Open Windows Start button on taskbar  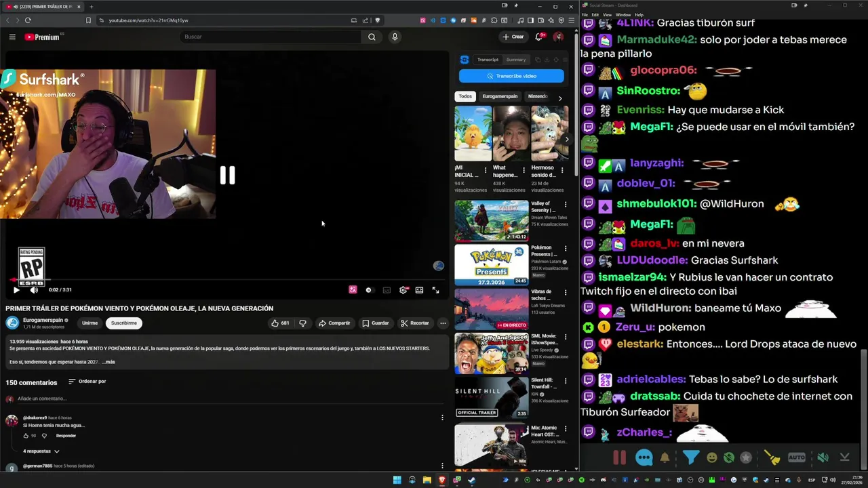(x=397, y=480)
